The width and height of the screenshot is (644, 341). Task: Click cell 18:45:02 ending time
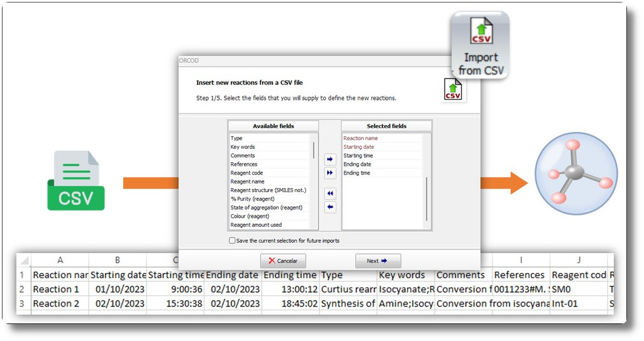[291, 304]
